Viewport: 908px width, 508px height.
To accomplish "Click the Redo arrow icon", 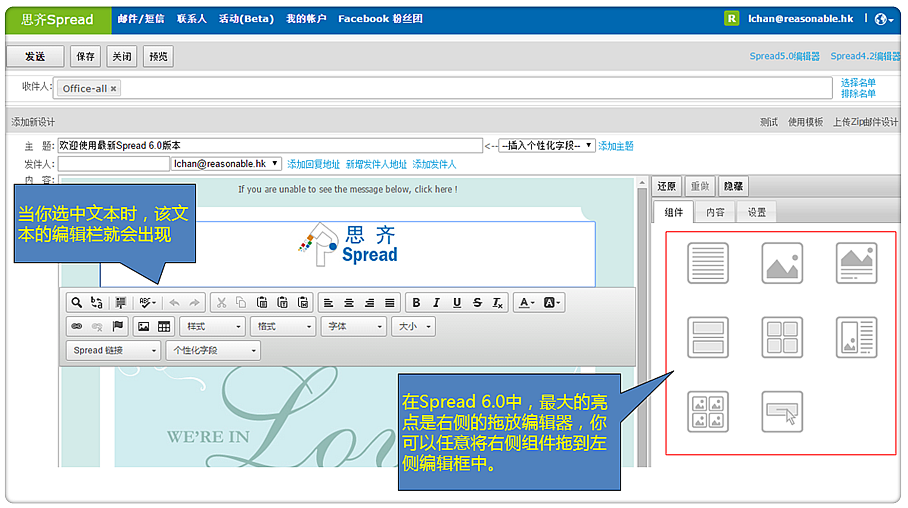I will (195, 302).
